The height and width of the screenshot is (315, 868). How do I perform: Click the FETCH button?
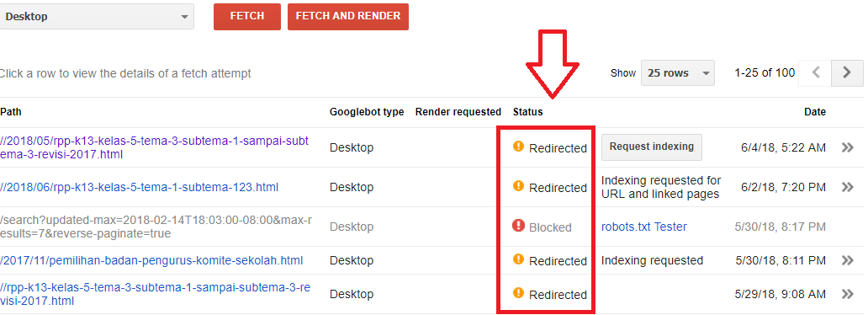(x=247, y=17)
